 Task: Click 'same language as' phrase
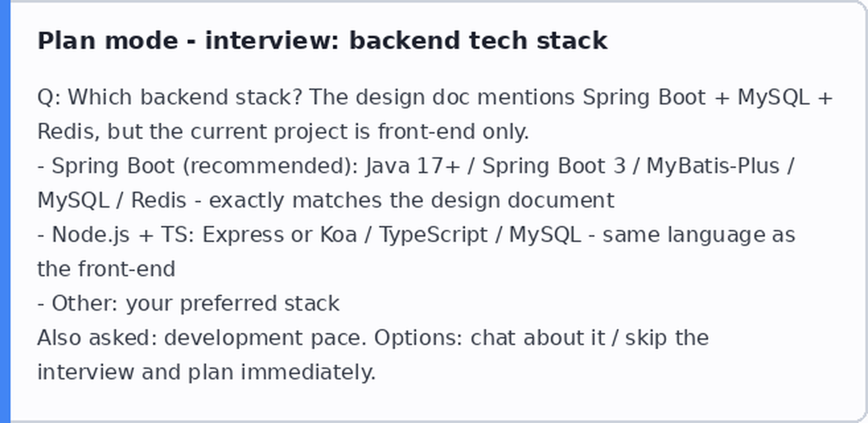coord(699,235)
